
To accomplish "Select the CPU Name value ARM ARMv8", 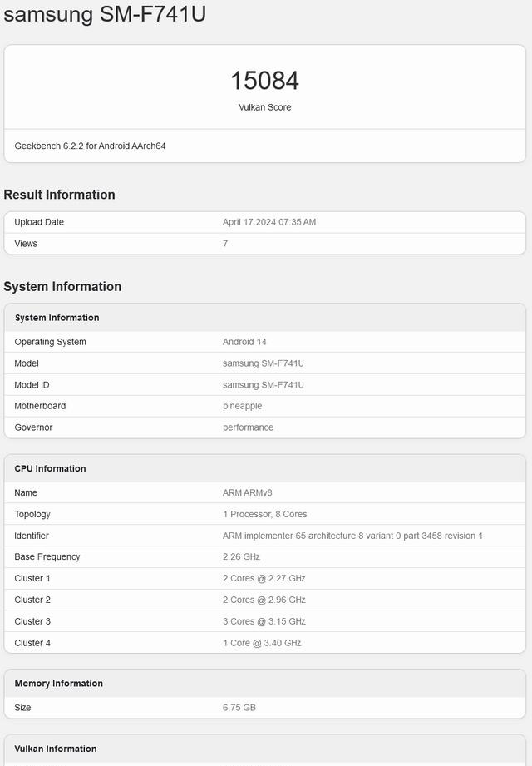I will (247, 493).
